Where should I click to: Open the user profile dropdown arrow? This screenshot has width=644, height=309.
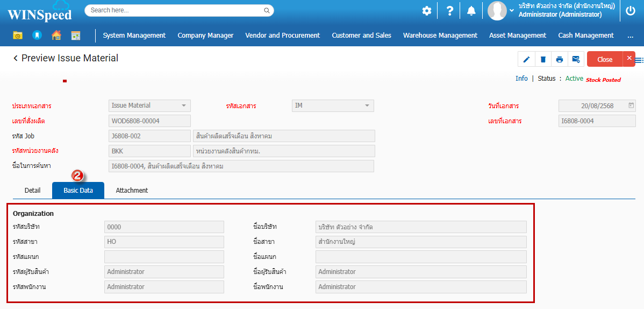click(x=511, y=11)
